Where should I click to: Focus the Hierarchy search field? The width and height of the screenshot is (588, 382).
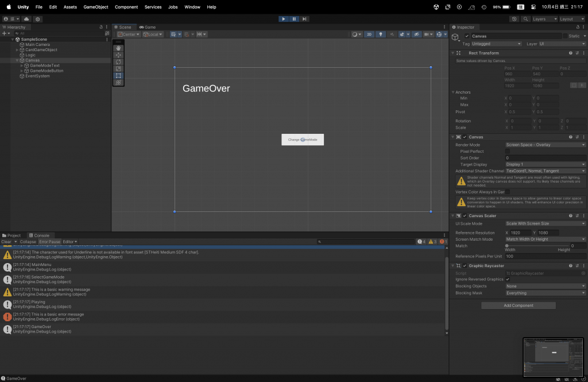(58, 33)
